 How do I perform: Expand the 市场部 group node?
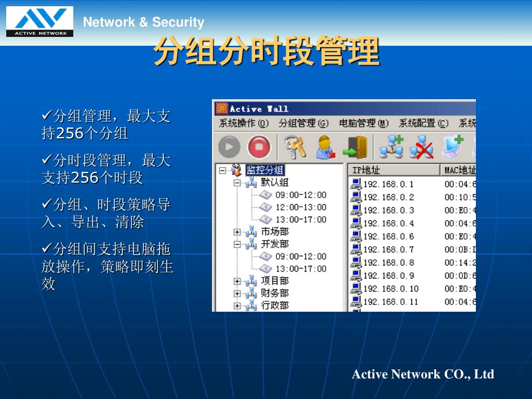pyautogui.click(x=237, y=232)
